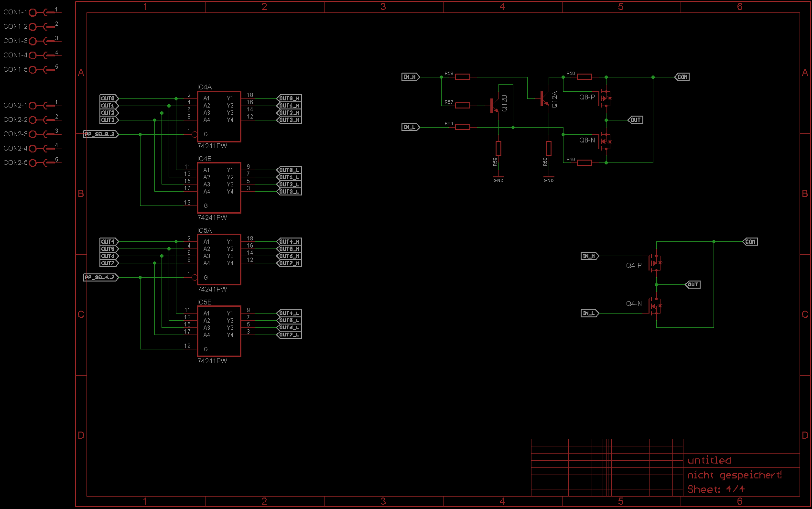Screen dimensions: 812x509
Task: Select the Q4-P MOSFET symbol
Action: pos(655,263)
